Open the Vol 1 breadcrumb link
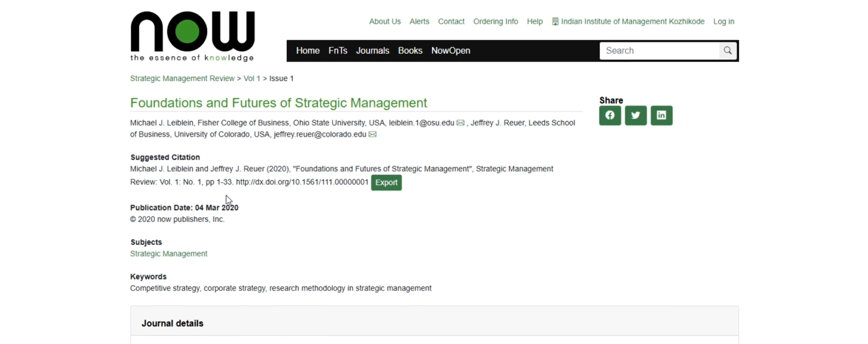868x344 pixels. click(x=252, y=78)
